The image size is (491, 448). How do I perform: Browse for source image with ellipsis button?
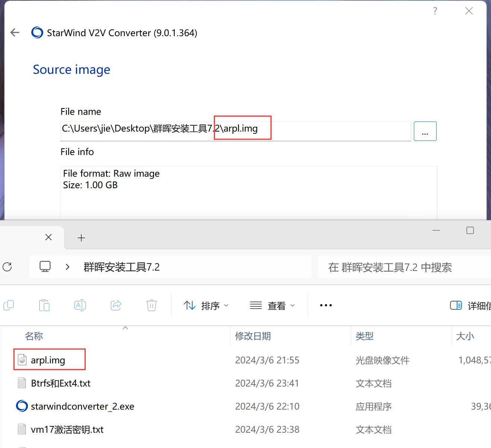(x=425, y=131)
